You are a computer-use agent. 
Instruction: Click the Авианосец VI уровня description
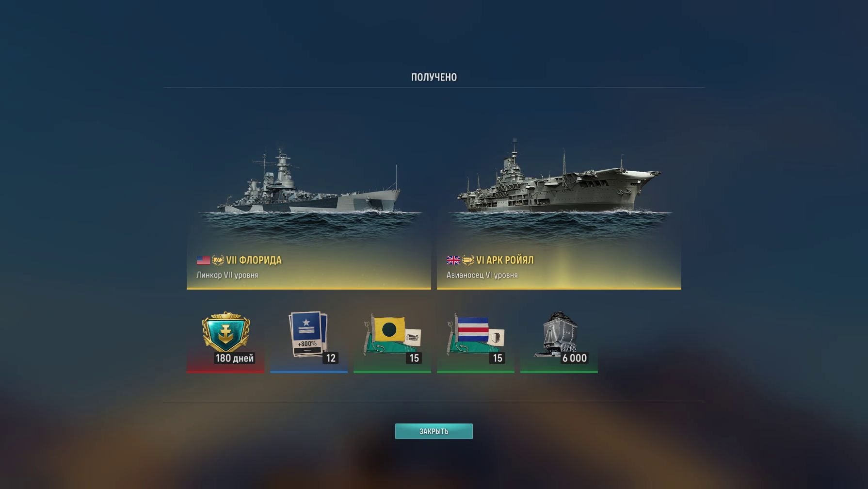482,275
